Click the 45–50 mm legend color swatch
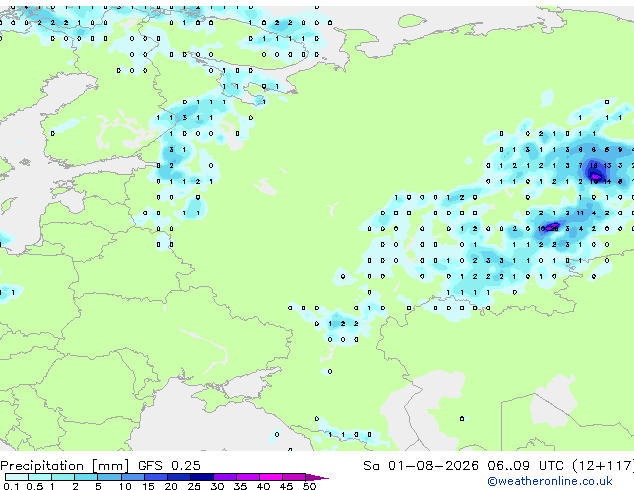Viewport: 634px width, 490px height. 294,477
